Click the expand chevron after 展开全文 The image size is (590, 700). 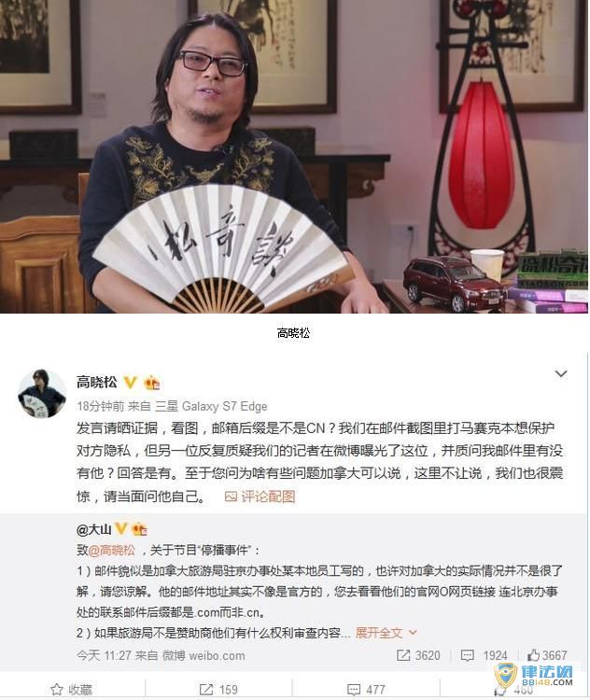click(413, 633)
